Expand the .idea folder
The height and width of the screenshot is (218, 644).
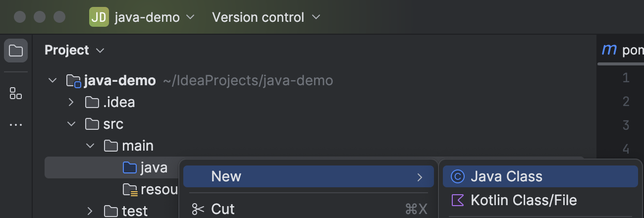click(x=72, y=103)
